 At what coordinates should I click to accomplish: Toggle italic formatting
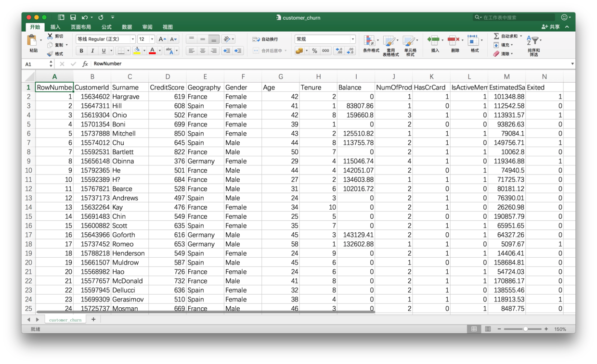tap(92, 51)
